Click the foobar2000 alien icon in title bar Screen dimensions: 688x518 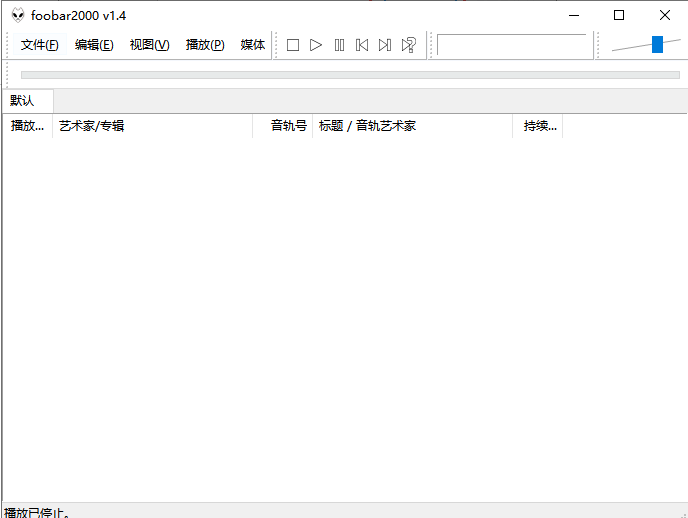(x=18, y=15)
